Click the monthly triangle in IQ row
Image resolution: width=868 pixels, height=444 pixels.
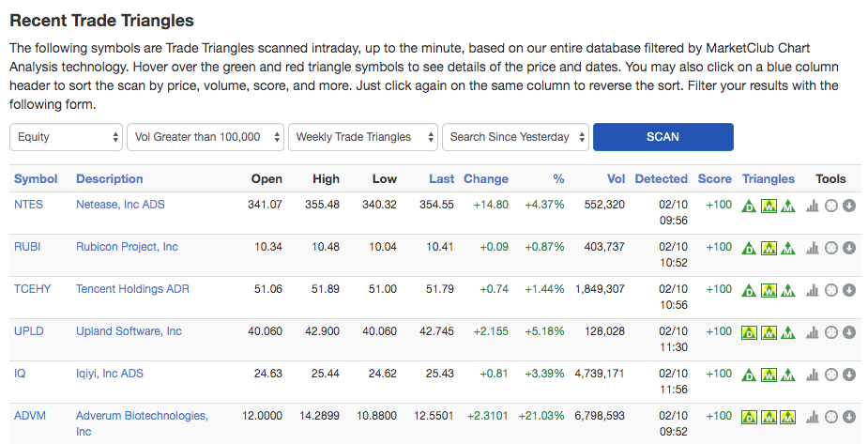point(787,375)
